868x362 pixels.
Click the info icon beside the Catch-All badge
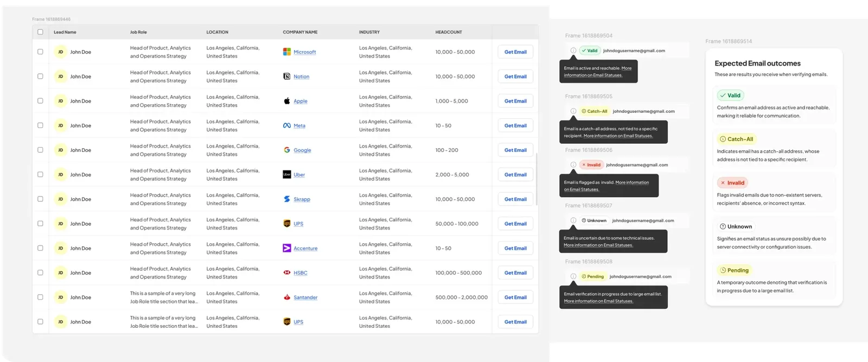pos(573,111)
